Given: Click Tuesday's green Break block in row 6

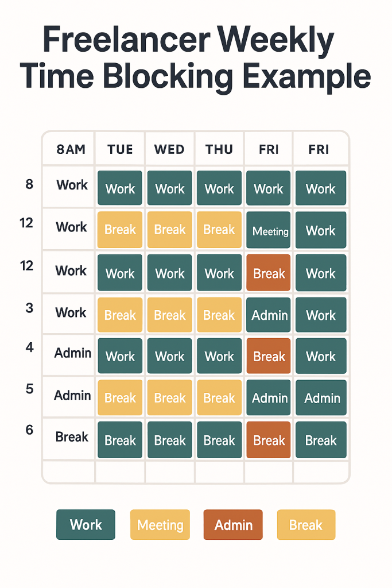Looking at the screenshot, I should tap(120, 440).
